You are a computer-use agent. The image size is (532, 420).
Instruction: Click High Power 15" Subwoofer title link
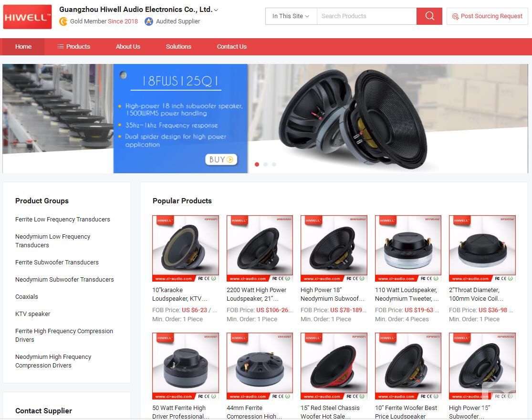coord(469,412)
